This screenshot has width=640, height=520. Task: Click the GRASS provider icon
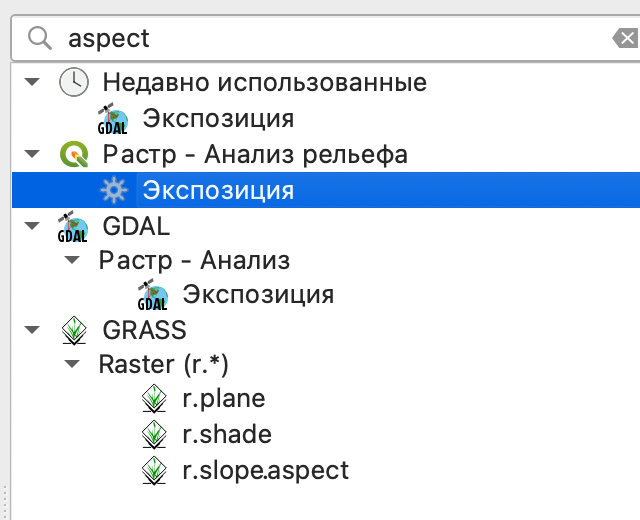click(x=73, y=330)
